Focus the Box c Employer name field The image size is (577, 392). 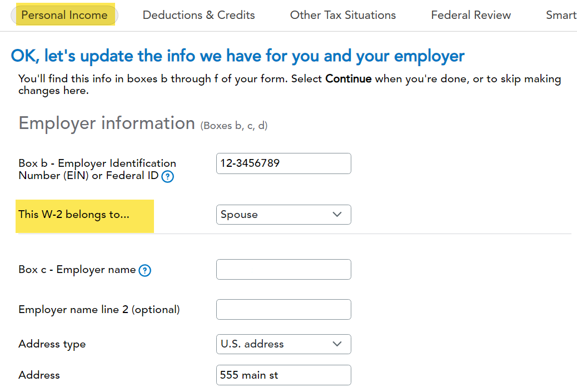pyautogui.click(x=283, y=270)
